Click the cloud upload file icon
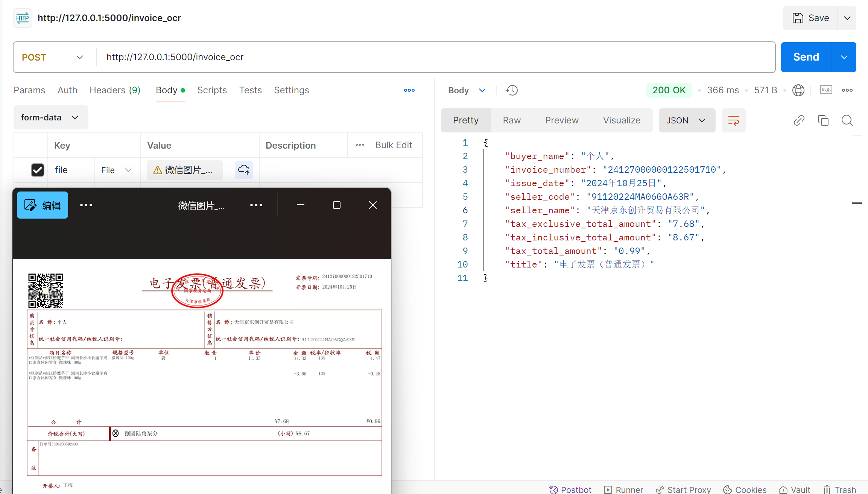Screen dimensions: 868x494 [x=244, y=170]
